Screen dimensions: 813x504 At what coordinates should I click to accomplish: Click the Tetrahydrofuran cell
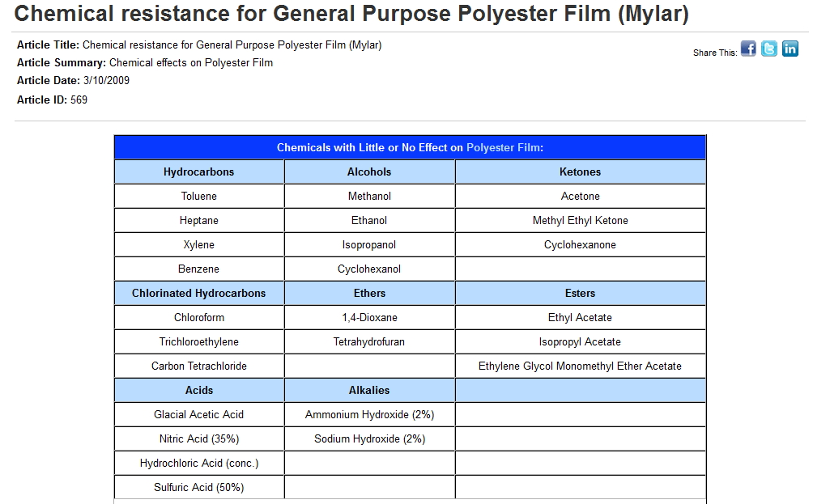click(x=369, y=341)
